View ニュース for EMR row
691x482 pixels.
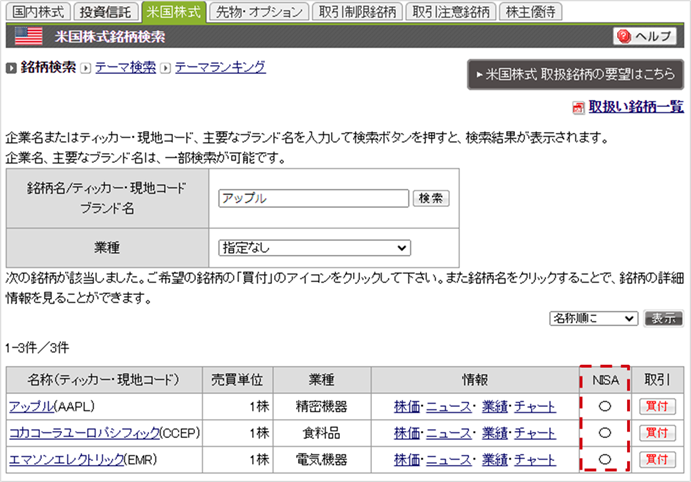point(449,460)
